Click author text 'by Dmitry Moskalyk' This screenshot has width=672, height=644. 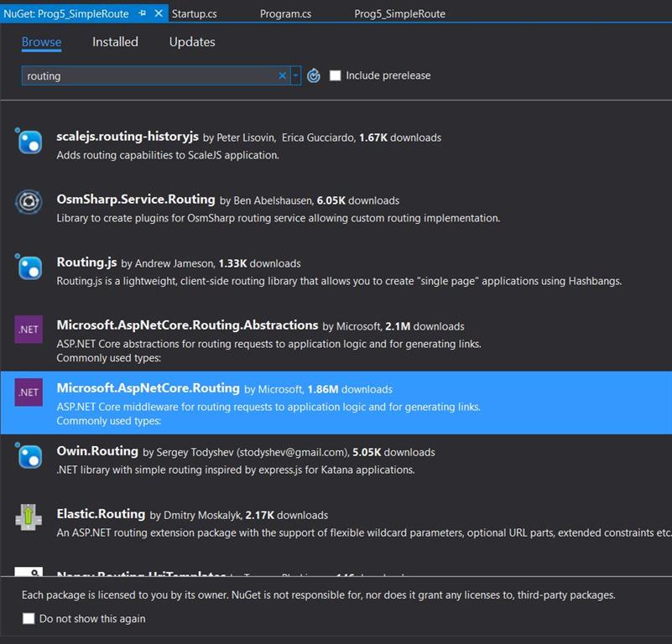[195, 516]
